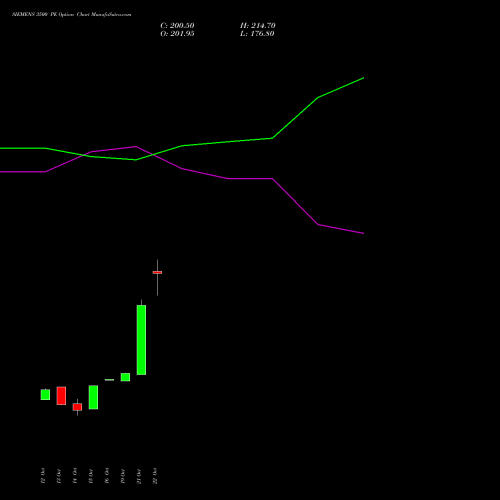500x500 pixels.
Task: Select the 12 Oct date axis label
Action: click(x=43, y=476)
